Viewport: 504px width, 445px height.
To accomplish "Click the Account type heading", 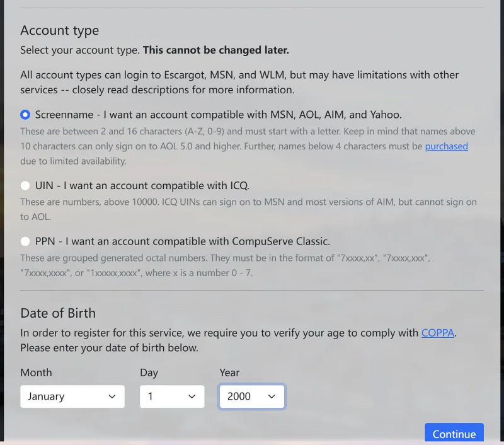I will [59, 30].
